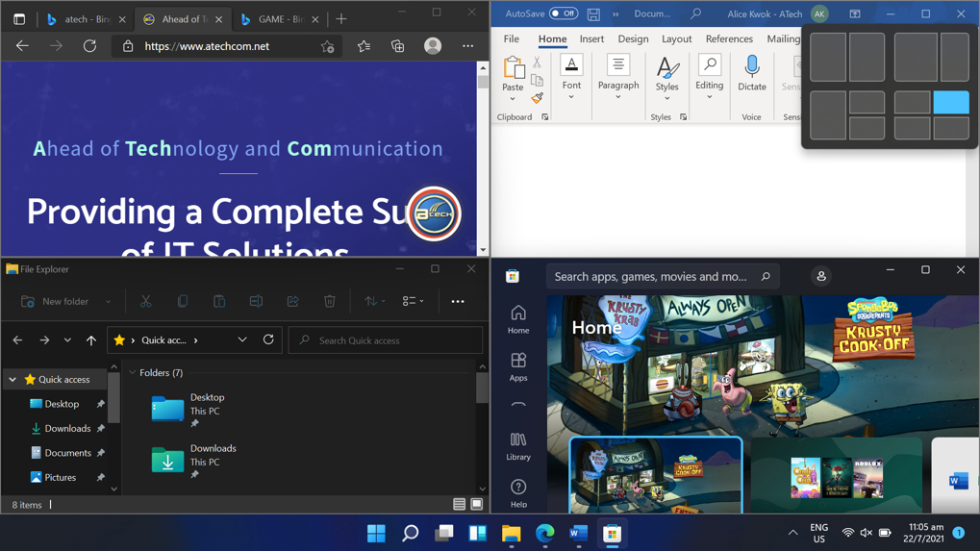Viewport: 980px width, 552px height.
Task: Click the Delete icon in File Explorer
Action: (329, 301)
